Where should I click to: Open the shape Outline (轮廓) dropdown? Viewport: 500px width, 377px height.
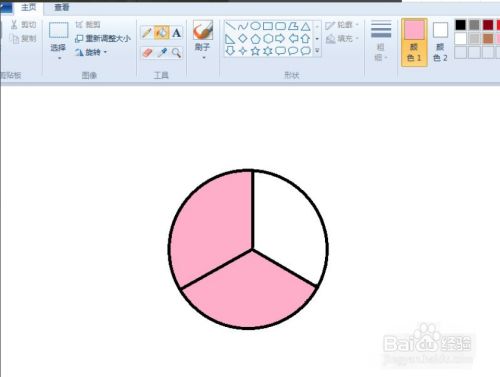[342, 25]
